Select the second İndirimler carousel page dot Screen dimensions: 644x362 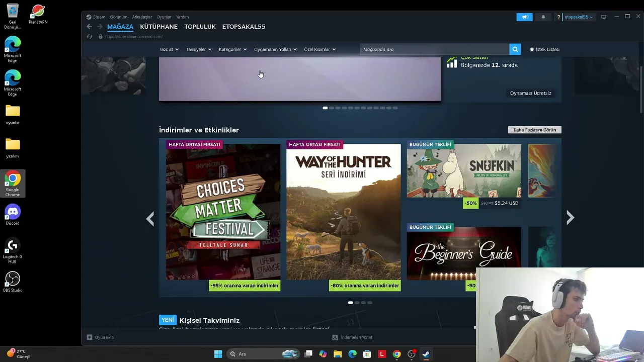click(x=357, y=303)
